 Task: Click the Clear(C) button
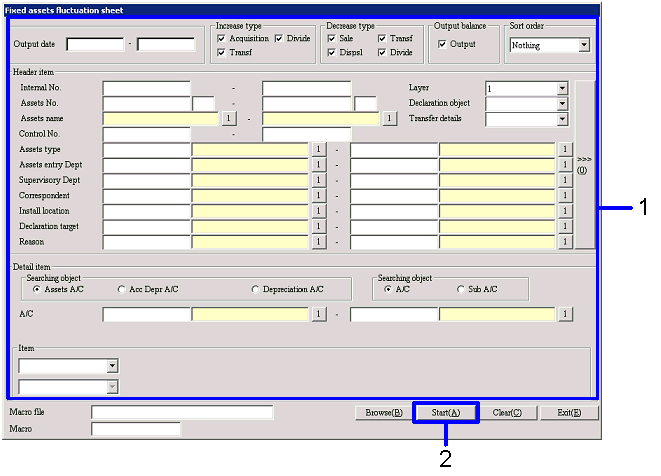click(507, 413)
